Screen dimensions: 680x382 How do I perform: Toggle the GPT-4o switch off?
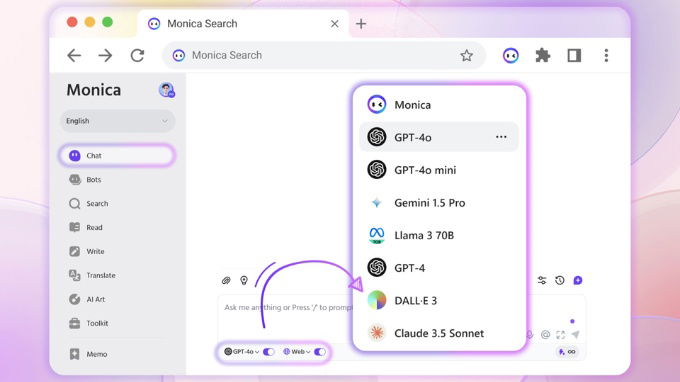(x=268, y=352)
